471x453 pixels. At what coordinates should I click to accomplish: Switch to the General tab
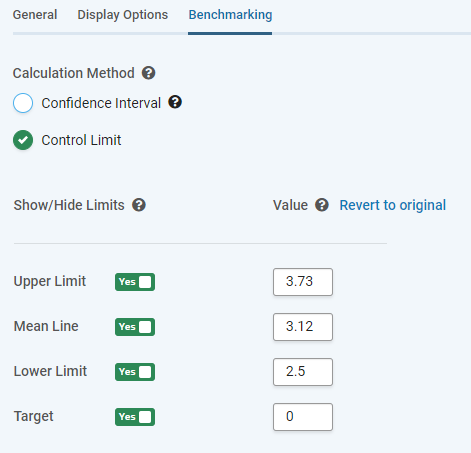click(x=35, y=15)
